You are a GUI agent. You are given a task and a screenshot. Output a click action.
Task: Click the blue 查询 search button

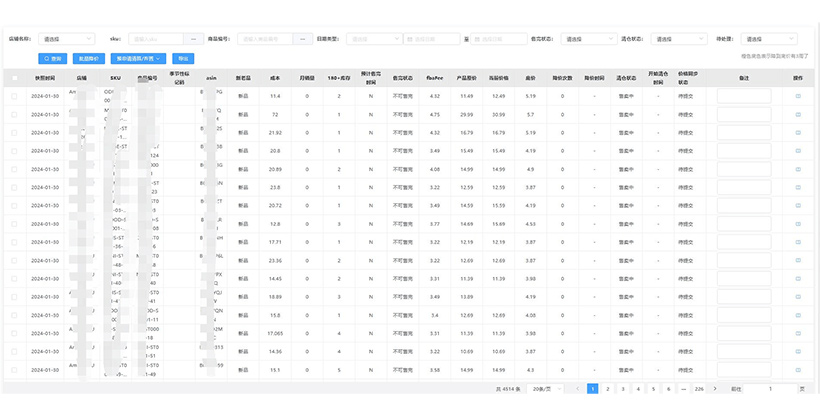click(x=53, y=59)
